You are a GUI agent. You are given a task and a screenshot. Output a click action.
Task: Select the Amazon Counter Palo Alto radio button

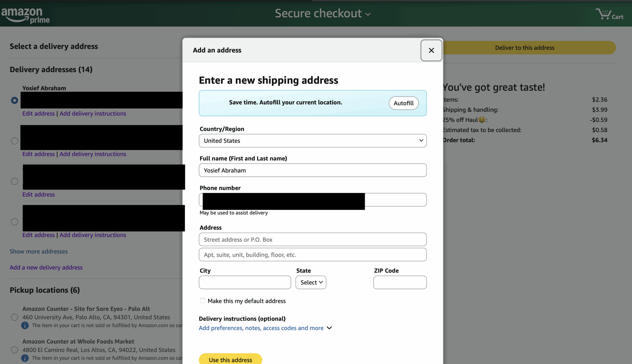(15, 317)
